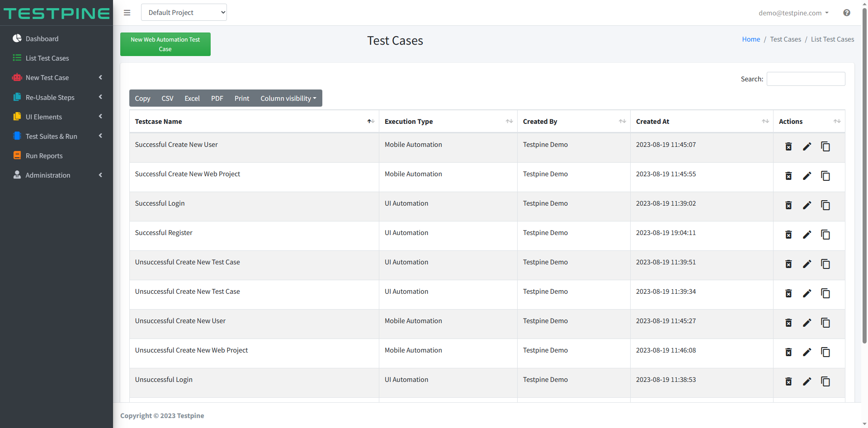This screenshot has width=868, height=428.
Task: Clone the Successful Login test case
Action: [x=826, y=205]
